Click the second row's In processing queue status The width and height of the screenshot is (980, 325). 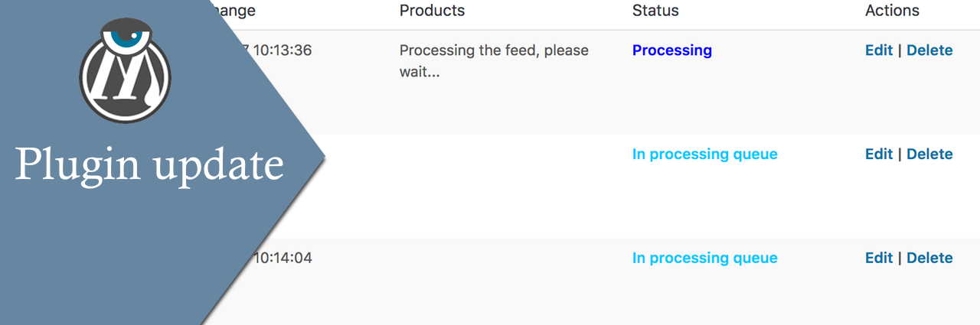click(x=704, y=154)
